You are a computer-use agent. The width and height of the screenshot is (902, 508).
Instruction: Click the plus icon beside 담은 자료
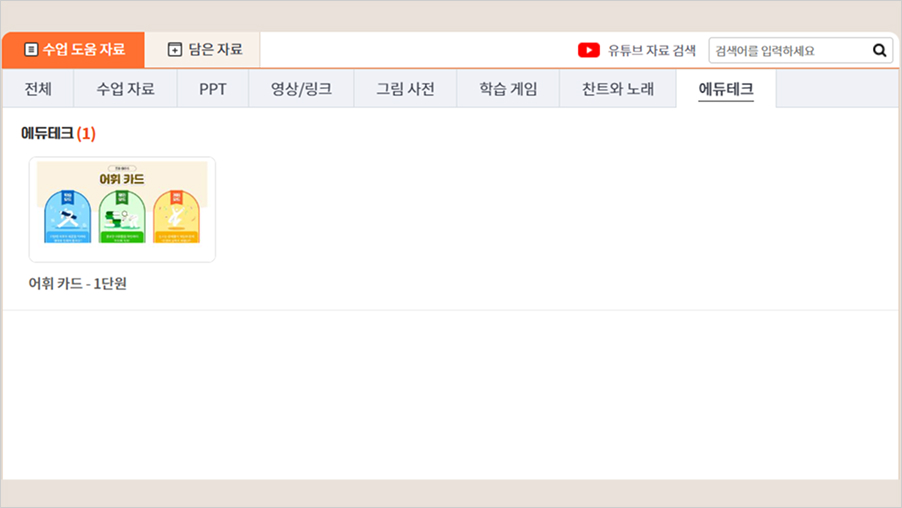coord(175,49)
